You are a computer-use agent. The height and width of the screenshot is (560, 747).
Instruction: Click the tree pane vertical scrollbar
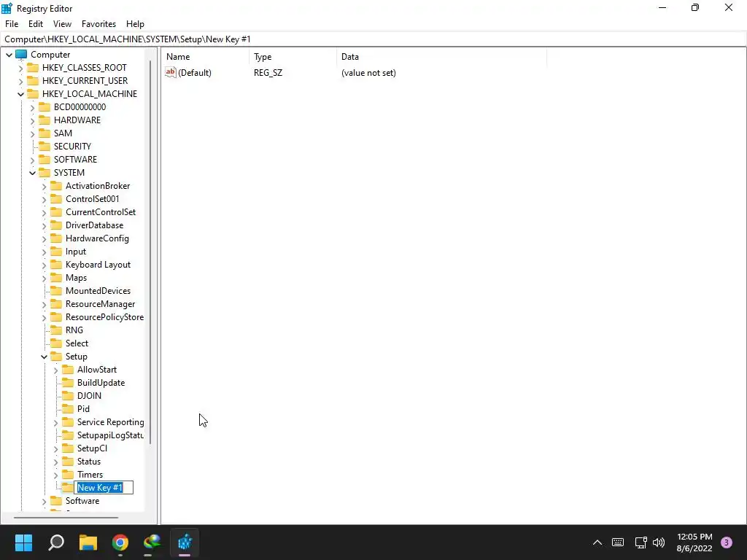pos(150,252)
